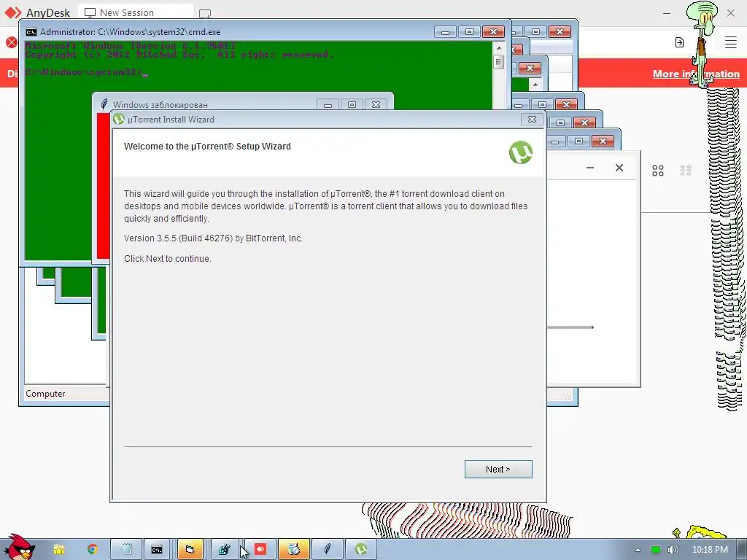Open the installer disc icon on the taskbar
Image resolution: width=747 pixels, height=560 pixels.
pos(294,550)
